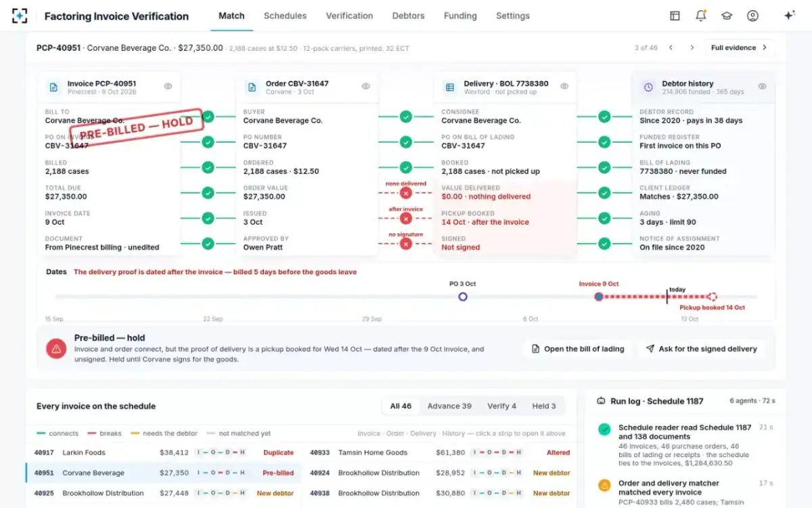Expand Full evidence with its chevron
The image size is (812, 508).
(739, 47)
